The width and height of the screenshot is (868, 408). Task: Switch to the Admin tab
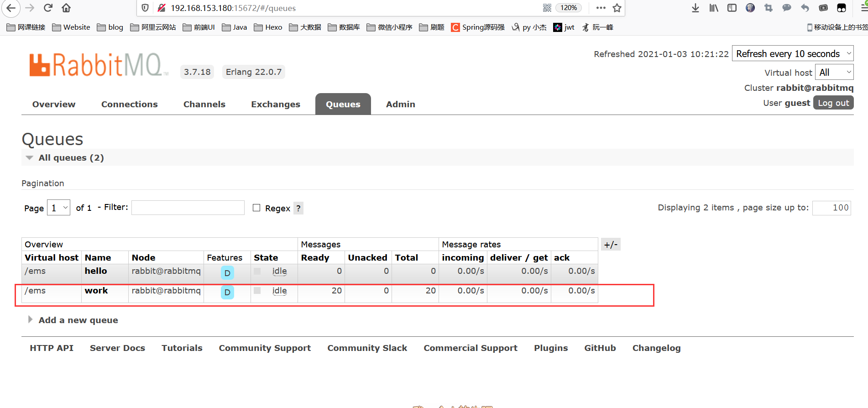(401, 104)
